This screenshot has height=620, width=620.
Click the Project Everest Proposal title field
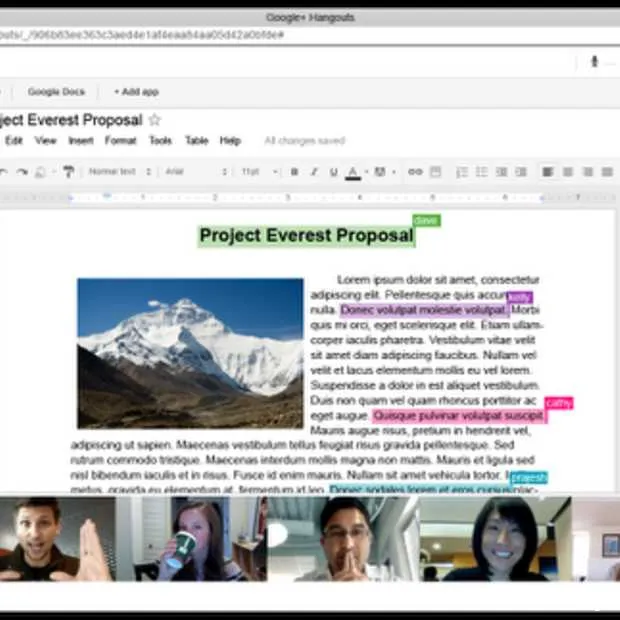click(71, 120)
